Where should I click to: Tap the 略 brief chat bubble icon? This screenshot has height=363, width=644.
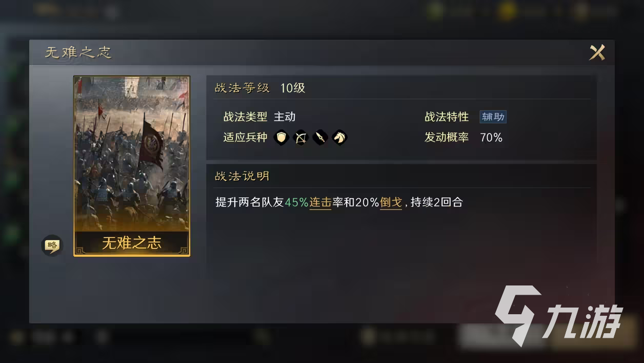tap(51, 245)
